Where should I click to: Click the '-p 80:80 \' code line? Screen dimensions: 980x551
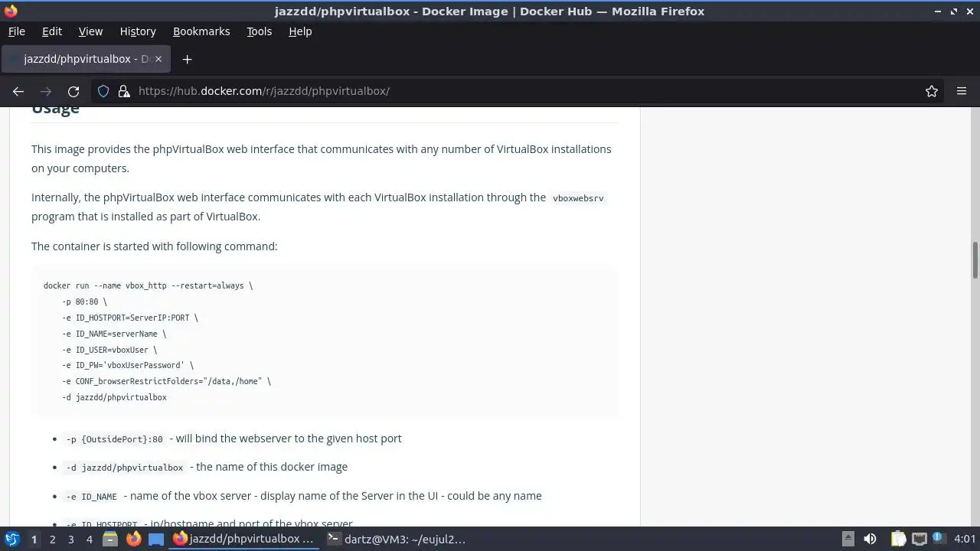click(84, 302)
